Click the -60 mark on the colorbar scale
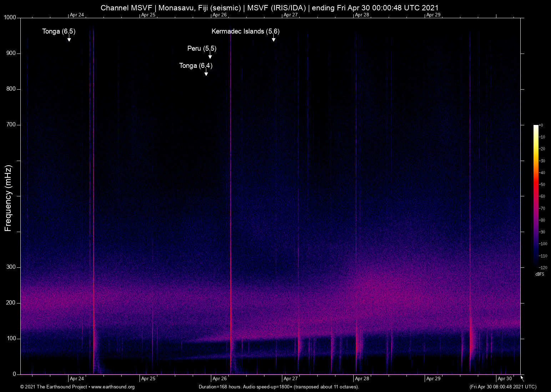 pos(543,196)
